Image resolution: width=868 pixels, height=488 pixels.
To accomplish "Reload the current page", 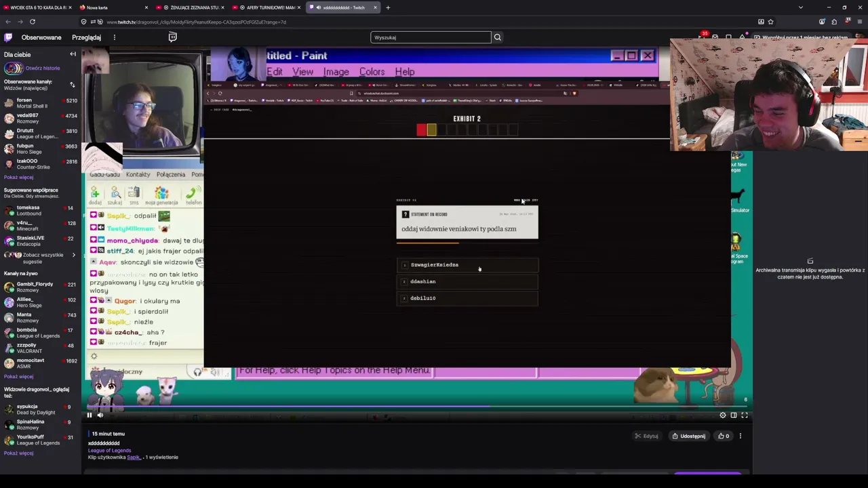I will (32, 22).
